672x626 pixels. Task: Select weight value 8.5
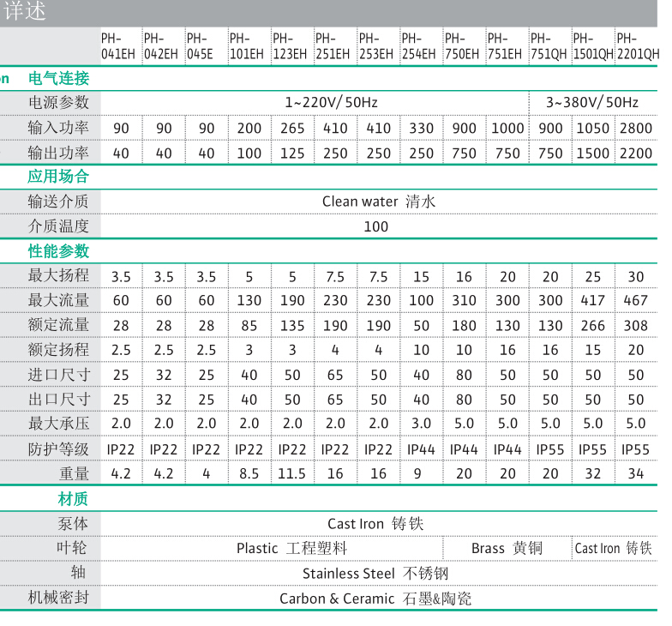(249, 473)
